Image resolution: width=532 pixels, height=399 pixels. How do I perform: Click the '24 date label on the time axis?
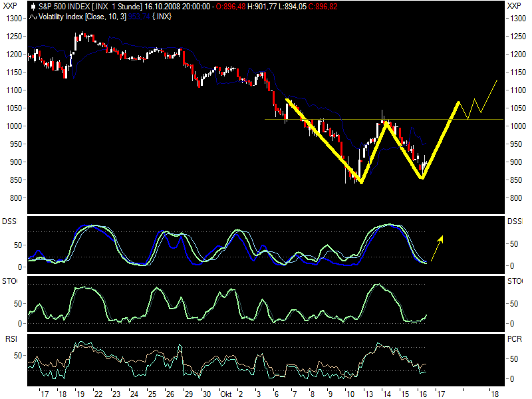[134, 394]
